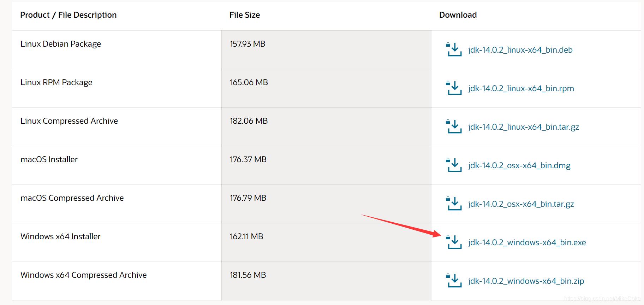The height and width of the screenshot is (305, 644).
Task: Select the Windows x64 Installer row label
Action: click(x=60, y=236)
